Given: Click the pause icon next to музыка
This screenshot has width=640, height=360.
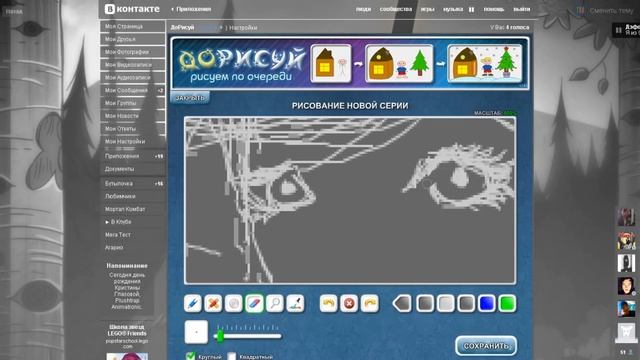Looking at the screenshot, I should (x=471, y=9).
